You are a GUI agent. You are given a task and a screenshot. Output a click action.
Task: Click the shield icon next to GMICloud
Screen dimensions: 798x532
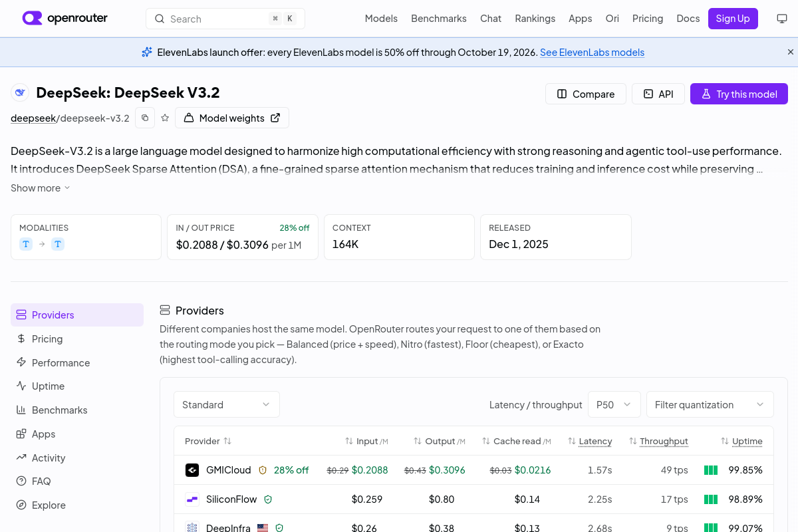[x=263, y=470]
